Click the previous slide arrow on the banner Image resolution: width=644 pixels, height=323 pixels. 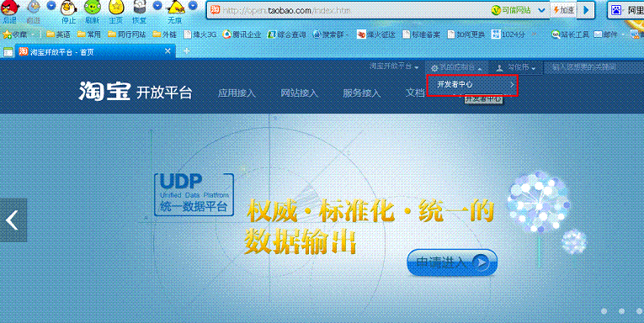[x=13, y=220]
